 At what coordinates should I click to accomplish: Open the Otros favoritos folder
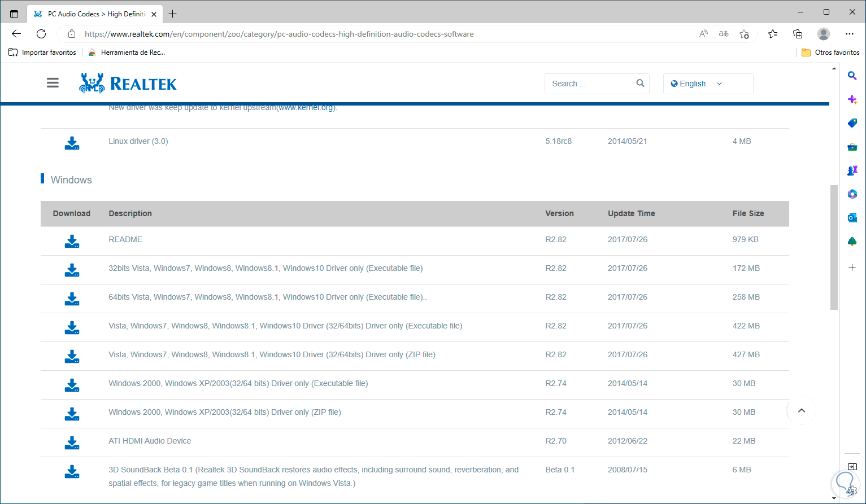click(831, 52)
